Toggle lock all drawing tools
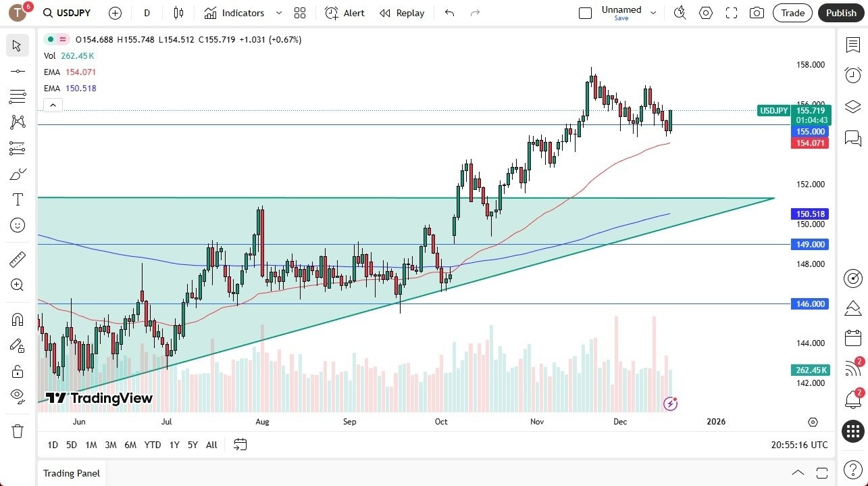The width and height of the screenshot is (868, 486). click(18, 371)
